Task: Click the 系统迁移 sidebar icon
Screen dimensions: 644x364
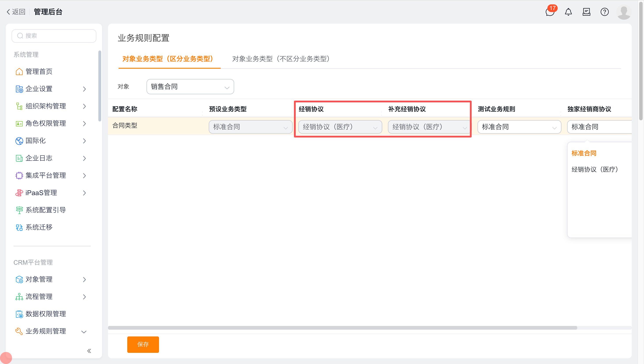Action: pos(19,227)
